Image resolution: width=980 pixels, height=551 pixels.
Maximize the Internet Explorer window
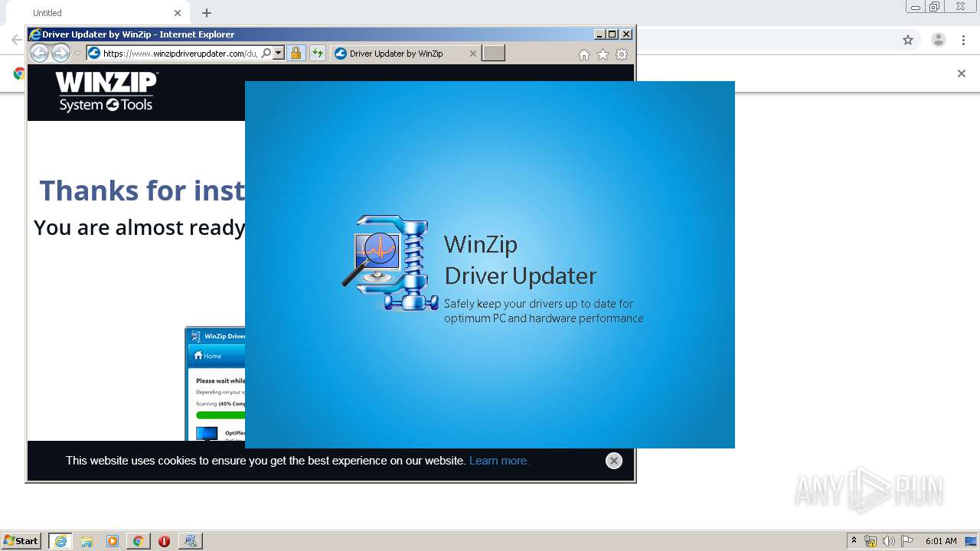[612, 34]
